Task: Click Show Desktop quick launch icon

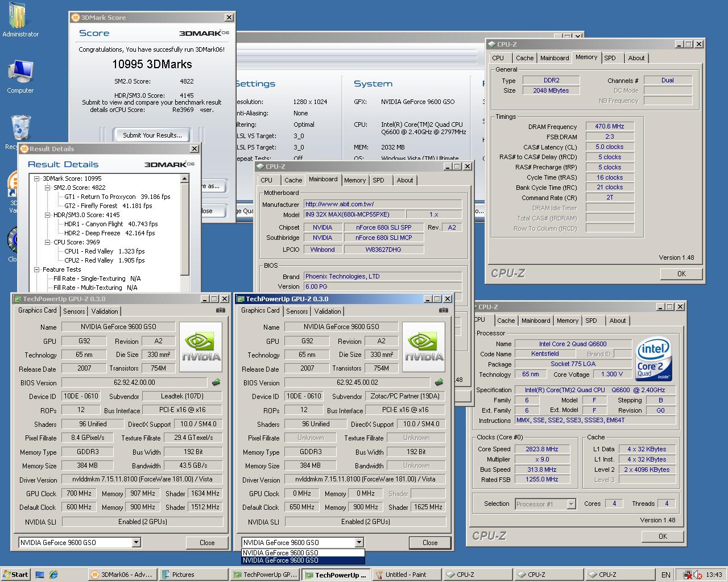Action: coord(40,575)
